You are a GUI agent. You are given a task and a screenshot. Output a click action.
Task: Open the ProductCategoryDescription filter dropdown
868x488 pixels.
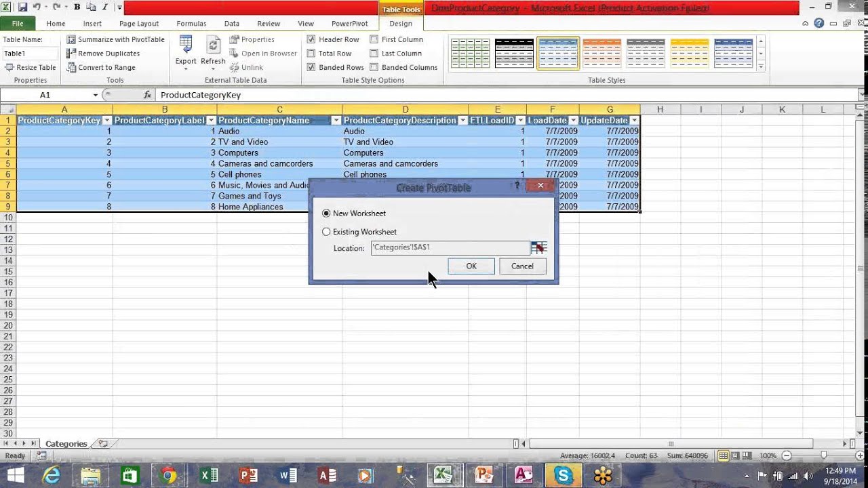coord(462,121)
